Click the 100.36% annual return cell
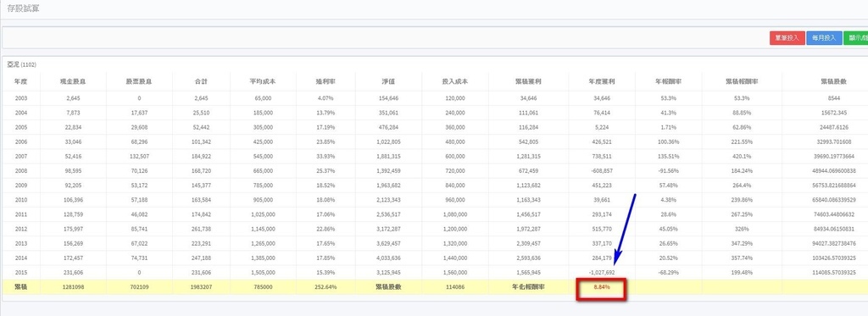Screen dimensions: 868x316 point(668,141)
